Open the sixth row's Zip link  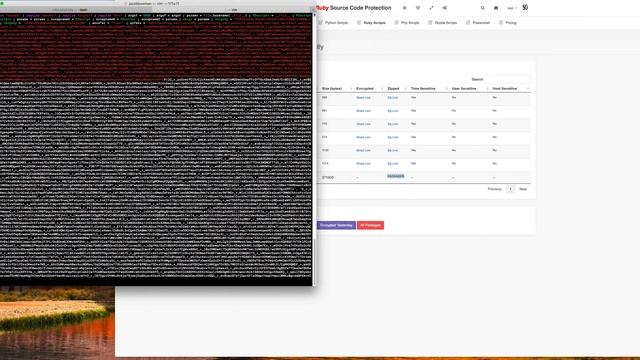pyautogui.click(x=393, y=164)
